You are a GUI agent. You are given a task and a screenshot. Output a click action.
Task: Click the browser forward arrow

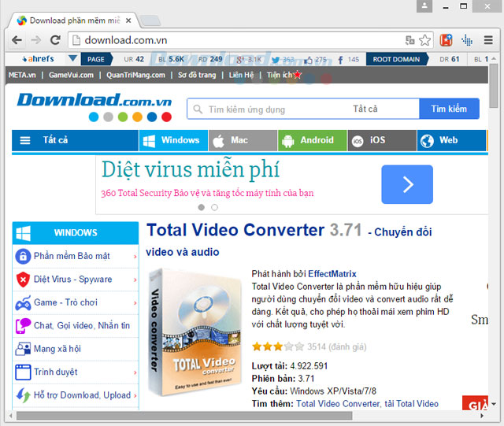(36, 40)
